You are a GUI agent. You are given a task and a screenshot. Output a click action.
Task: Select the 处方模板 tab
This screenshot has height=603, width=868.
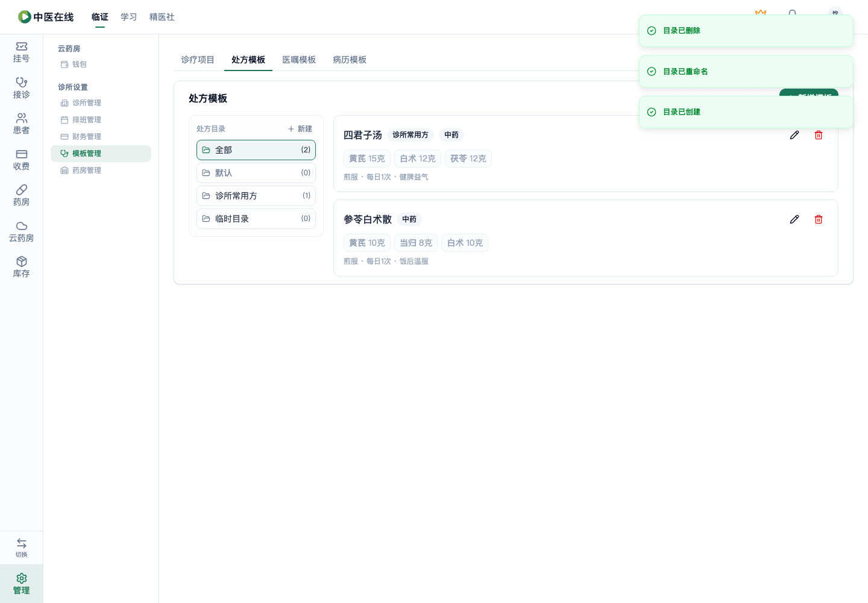(x=248, y=60)
